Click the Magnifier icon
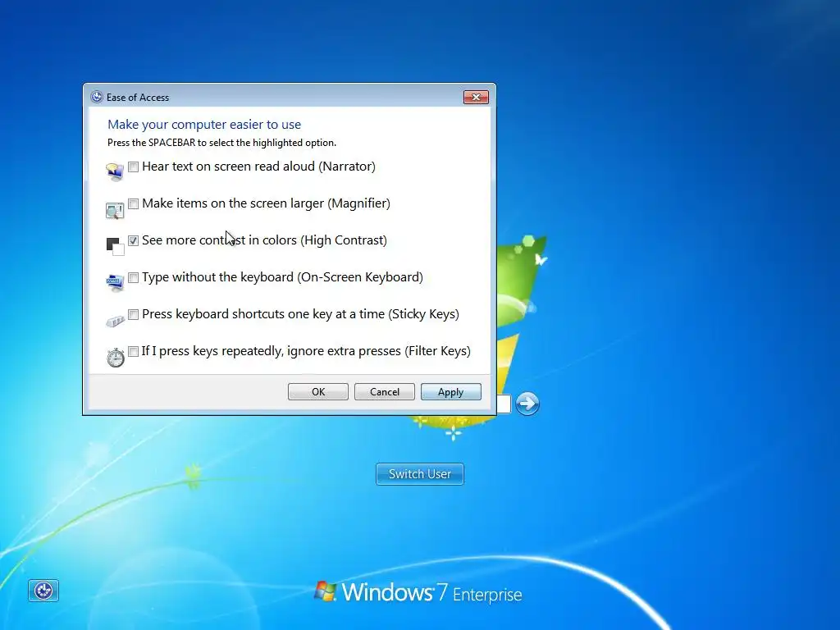The image size is (840, 630). (x=115, y=210)
